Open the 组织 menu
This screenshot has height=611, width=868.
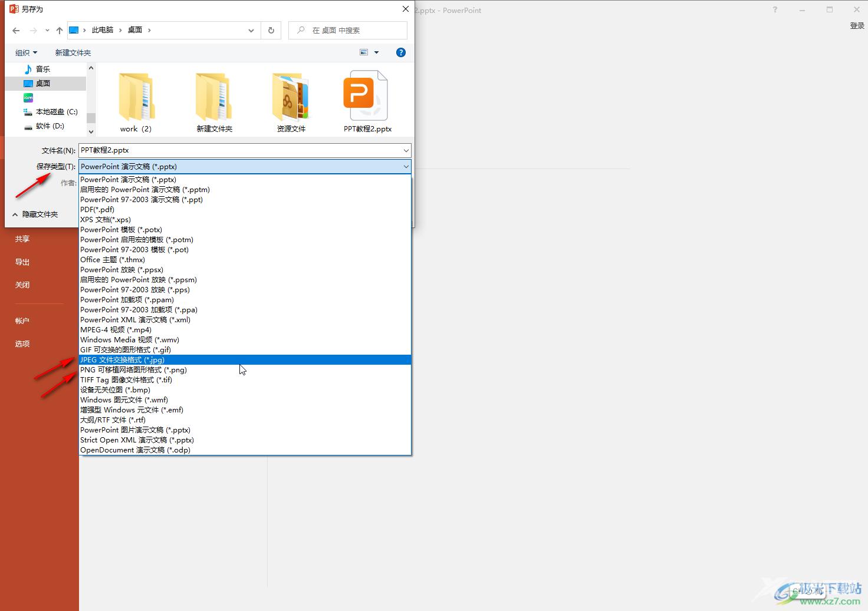(26, 52)
